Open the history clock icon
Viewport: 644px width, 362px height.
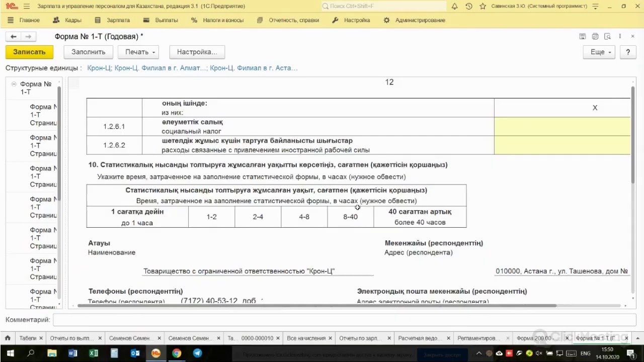click(x=469, y=6)
